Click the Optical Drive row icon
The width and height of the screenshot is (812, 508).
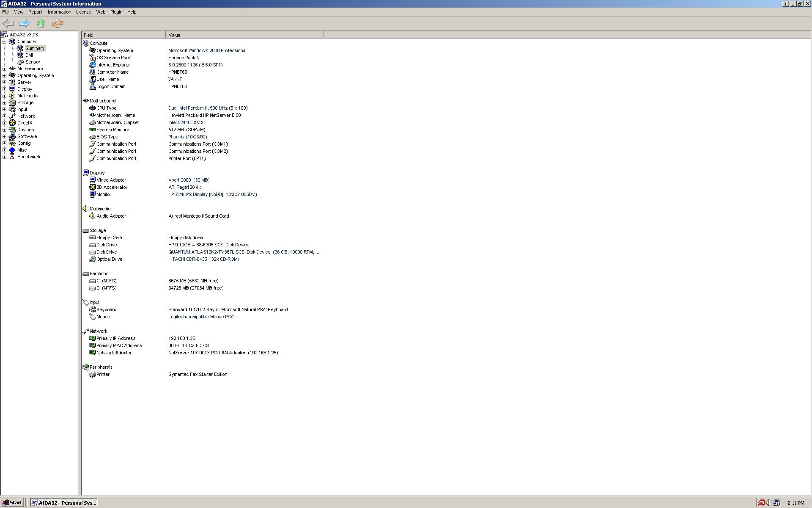[93, 259]
